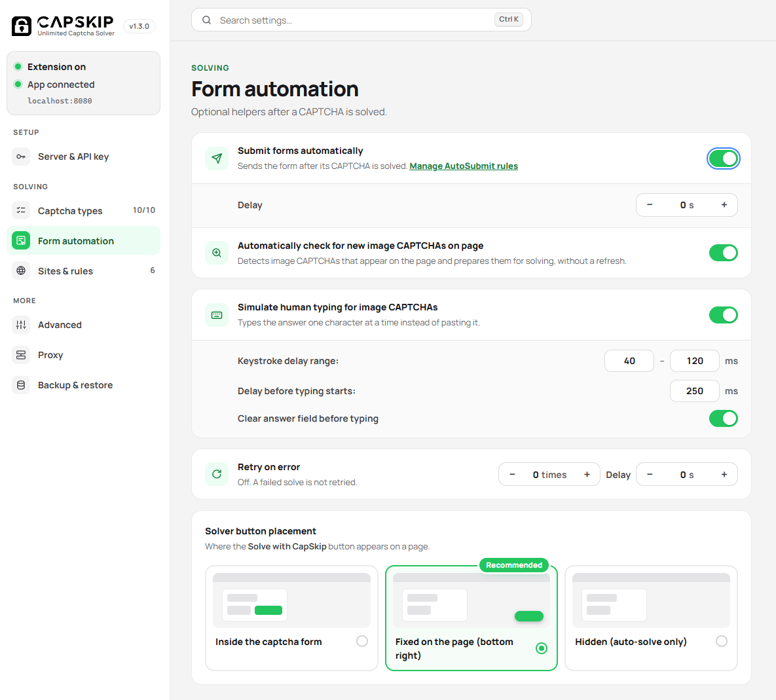This screenshot has width=776, height=700.
Task: Open Server & API key settings
Action: point(83,157)
